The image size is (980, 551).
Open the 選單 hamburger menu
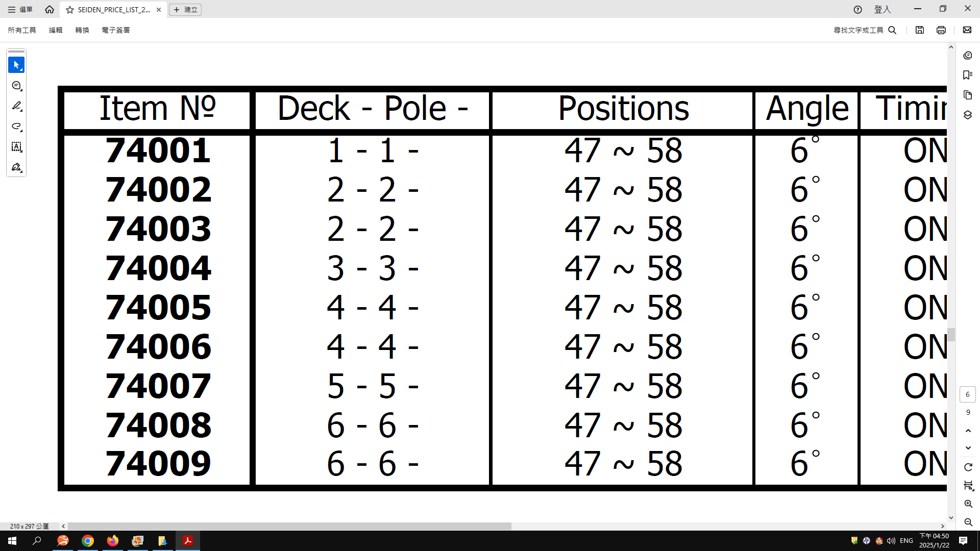tap(20, 10)
